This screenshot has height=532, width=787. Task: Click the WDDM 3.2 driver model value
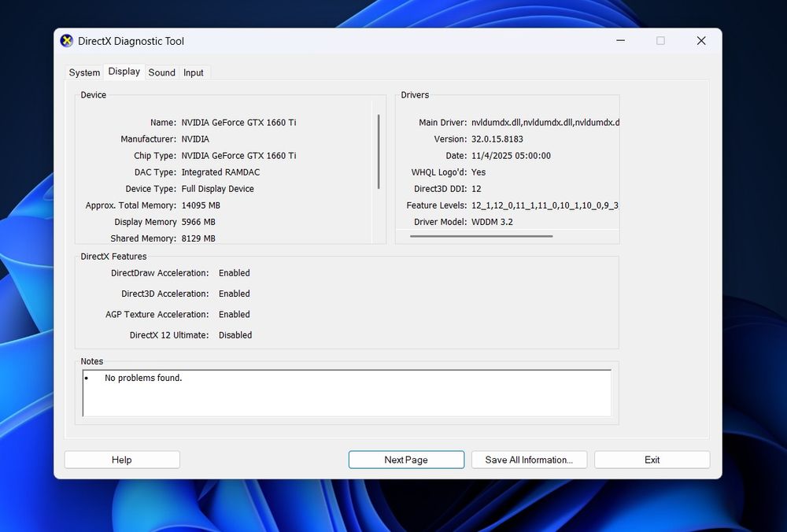pyautogui.click(x=492, y=222)
